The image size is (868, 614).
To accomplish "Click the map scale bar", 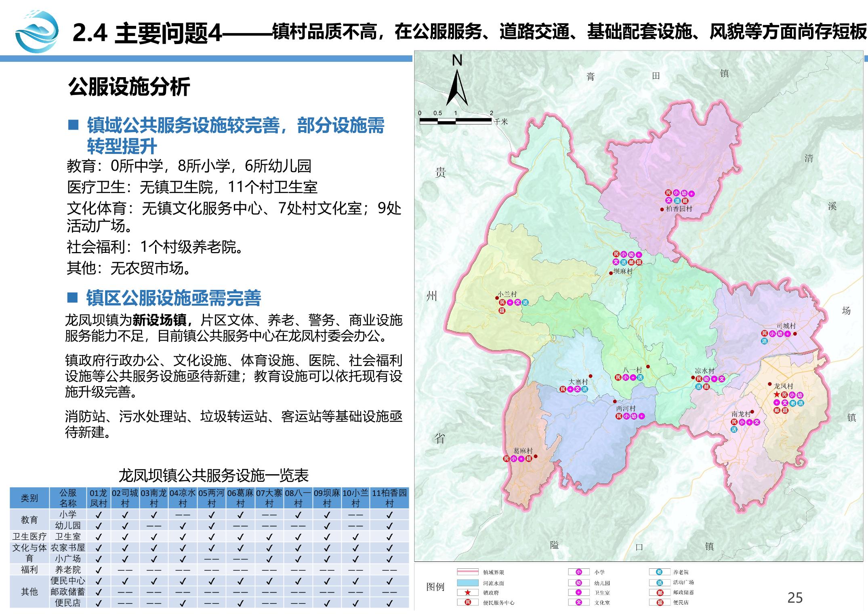I will tap(455, 120).
